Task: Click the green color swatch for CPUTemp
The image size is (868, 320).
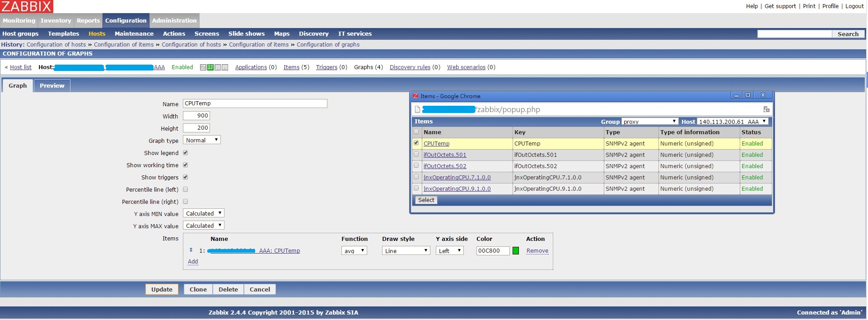Action: (x=516, y=251)
